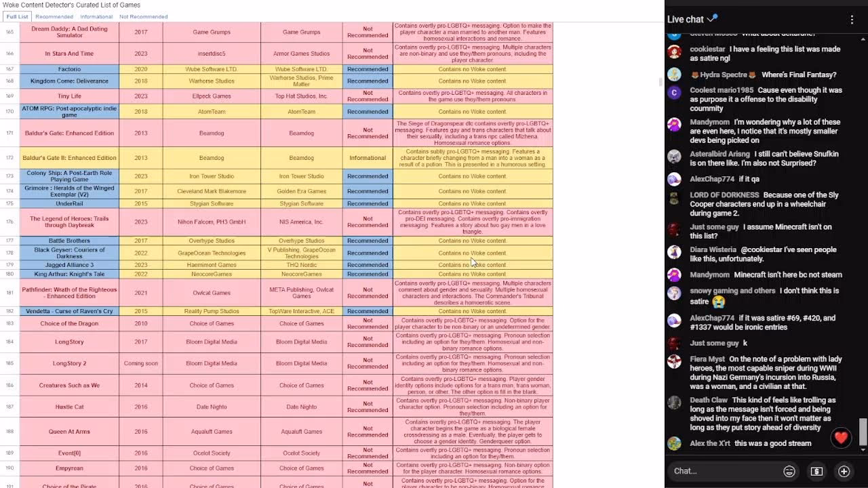Screen dimensions: 868x488
Task: Select the 'Armor Games Studios' publisher cell
Action: tap(302, 54)
